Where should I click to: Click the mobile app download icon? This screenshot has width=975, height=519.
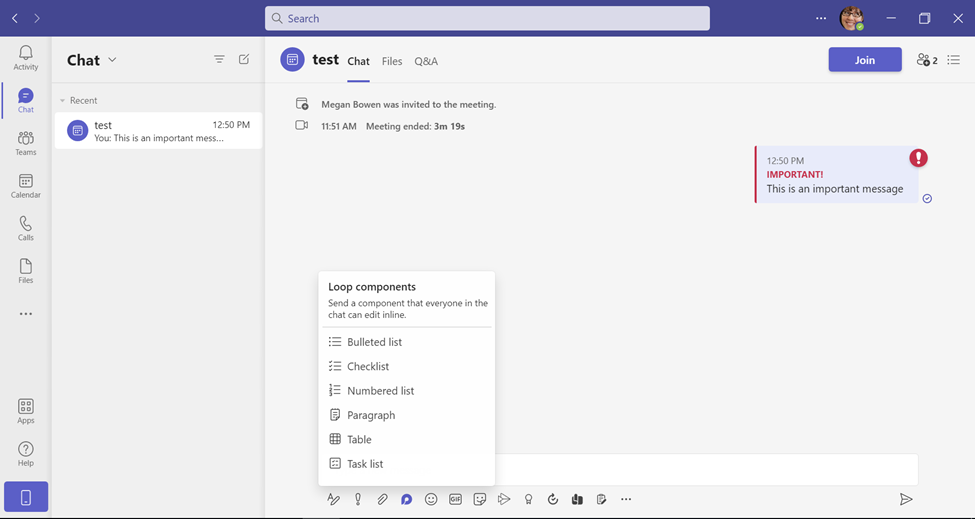[x=25, y=497]
